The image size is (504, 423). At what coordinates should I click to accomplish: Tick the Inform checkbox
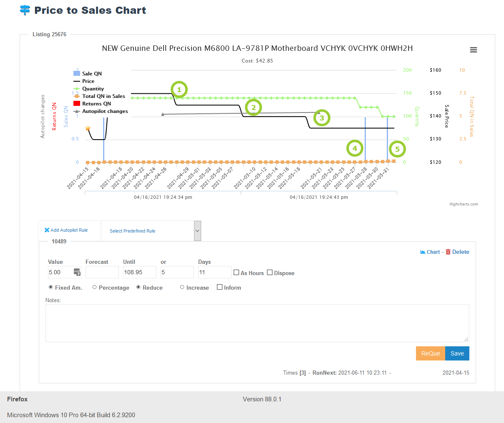(x=220, y=287)
